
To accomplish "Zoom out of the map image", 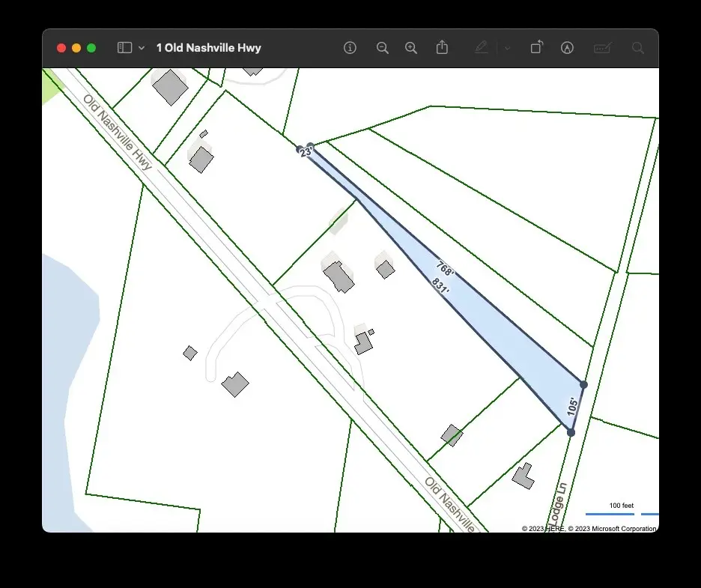I will coord(383,48).
